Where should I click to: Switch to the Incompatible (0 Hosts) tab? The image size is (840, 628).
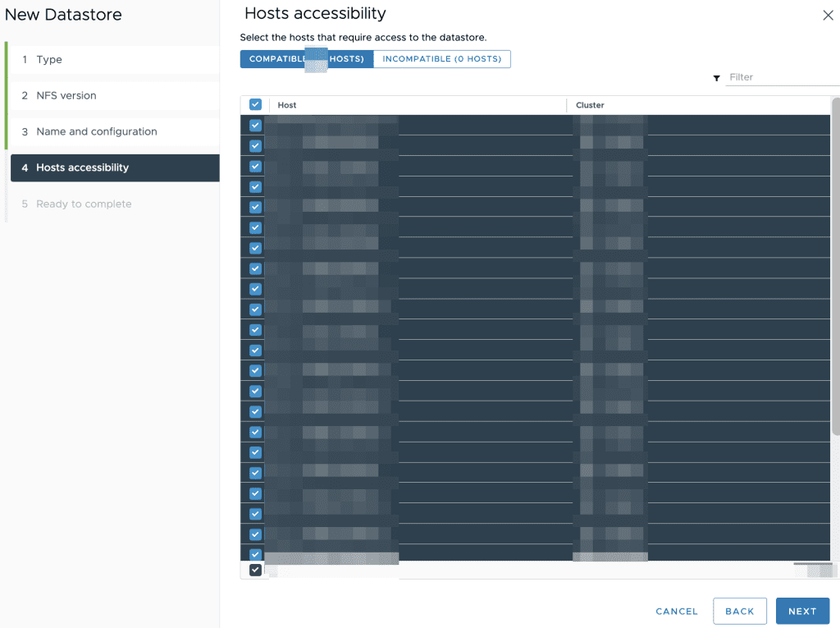click(x=442, y=59)
